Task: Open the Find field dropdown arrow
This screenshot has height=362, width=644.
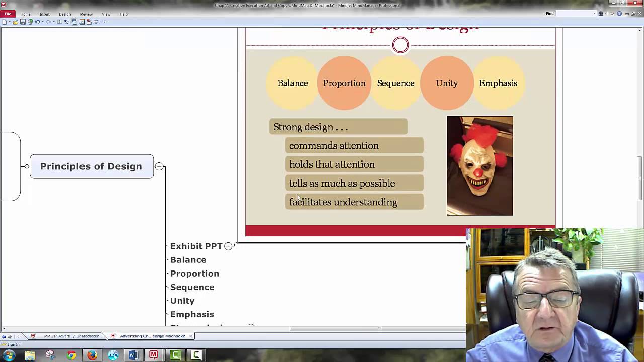Action: [x=595, y=14]
